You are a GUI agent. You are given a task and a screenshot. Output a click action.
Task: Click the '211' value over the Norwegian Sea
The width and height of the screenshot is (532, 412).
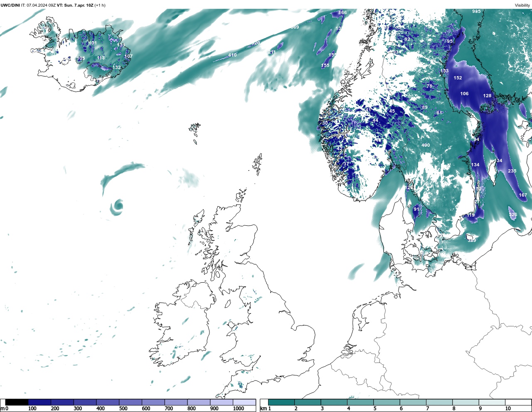pos(272,52)
